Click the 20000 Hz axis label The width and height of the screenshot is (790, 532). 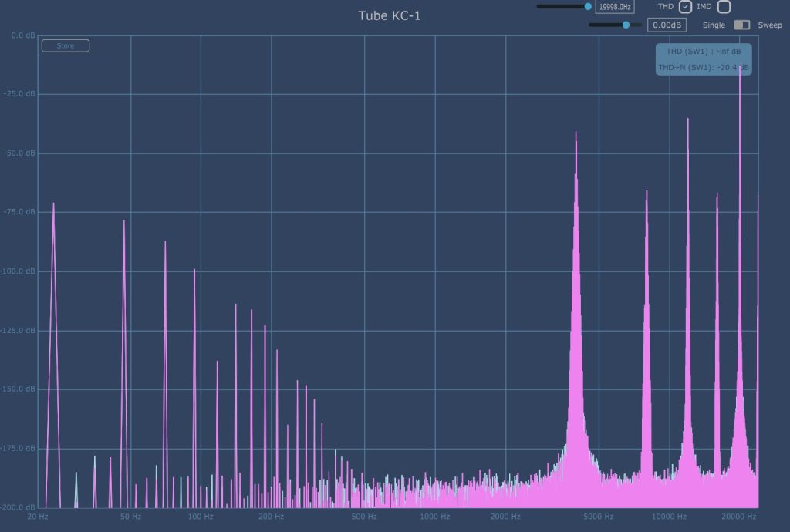(740, 516)
